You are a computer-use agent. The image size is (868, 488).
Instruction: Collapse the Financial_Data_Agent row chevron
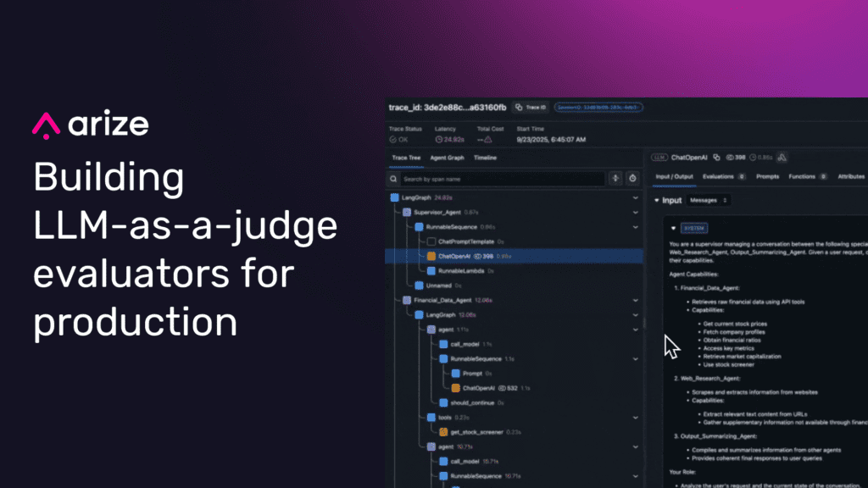coord(636,301)
